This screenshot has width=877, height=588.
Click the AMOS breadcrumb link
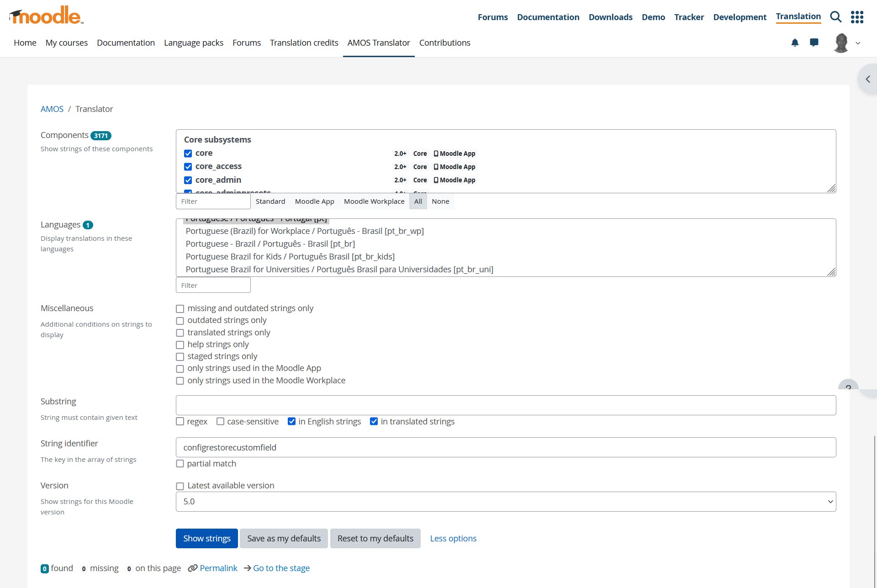click(52, 109)
